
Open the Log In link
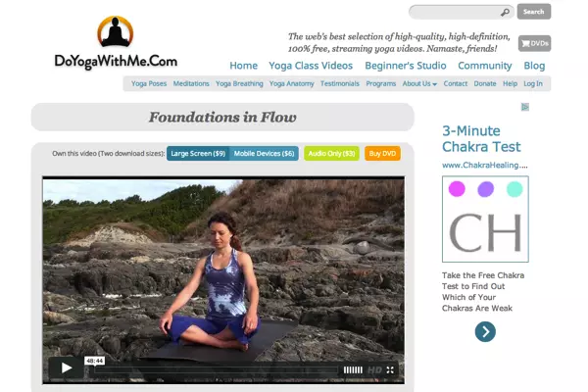(533, 83)
